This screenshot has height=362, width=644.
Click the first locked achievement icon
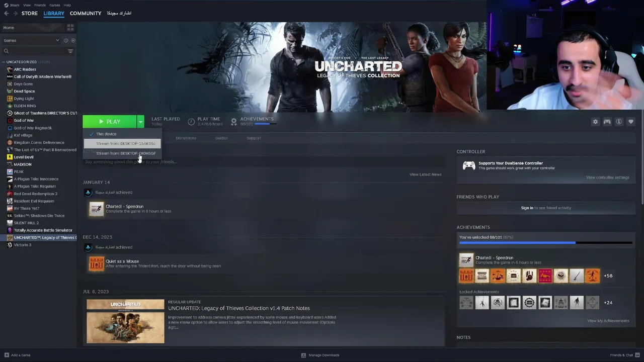[466, 303]
